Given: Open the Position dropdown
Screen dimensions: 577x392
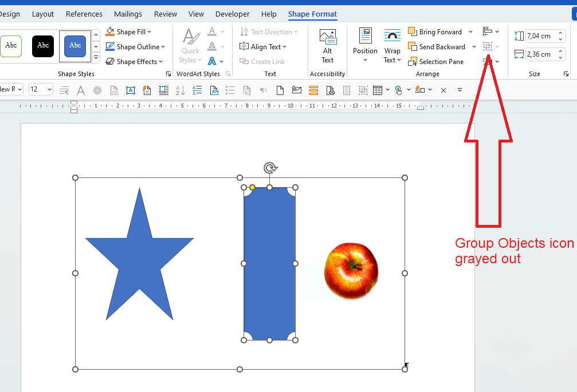Looking at the screenshot, I should click(x=365, y=45).
